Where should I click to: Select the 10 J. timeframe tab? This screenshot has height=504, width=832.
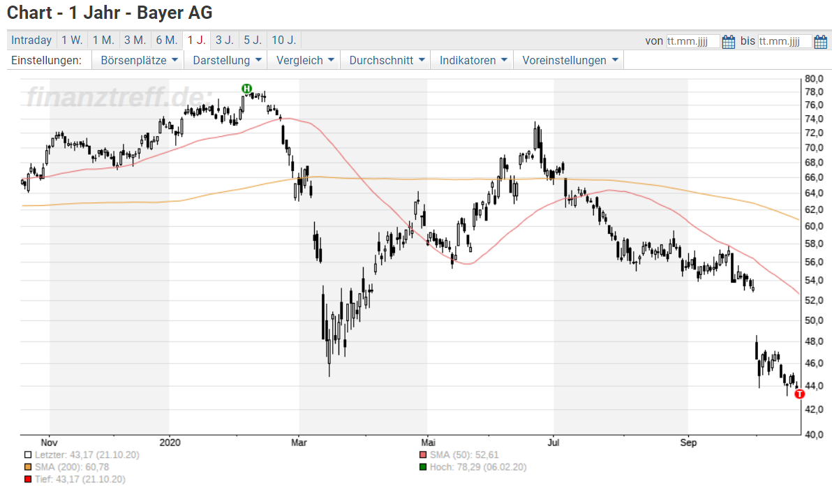coord(284,40)
